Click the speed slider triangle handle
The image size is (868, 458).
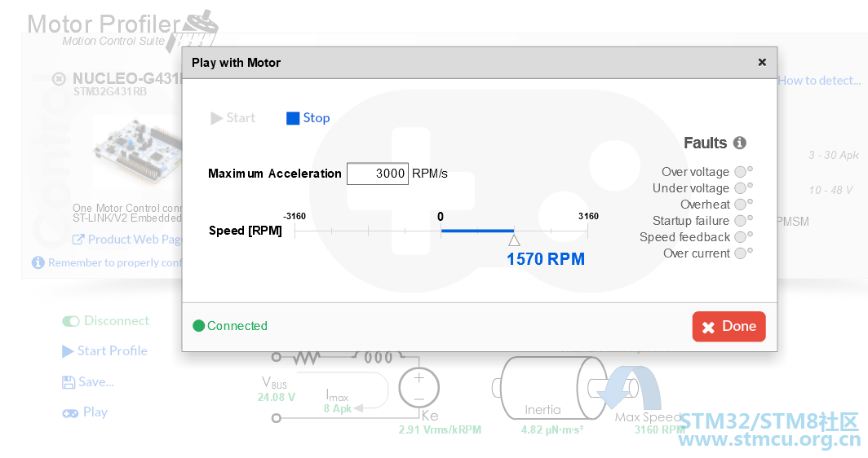(514, 240)
